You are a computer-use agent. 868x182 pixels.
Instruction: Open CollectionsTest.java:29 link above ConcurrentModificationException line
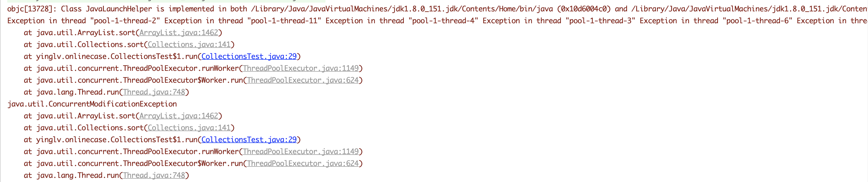coord(249,56)
